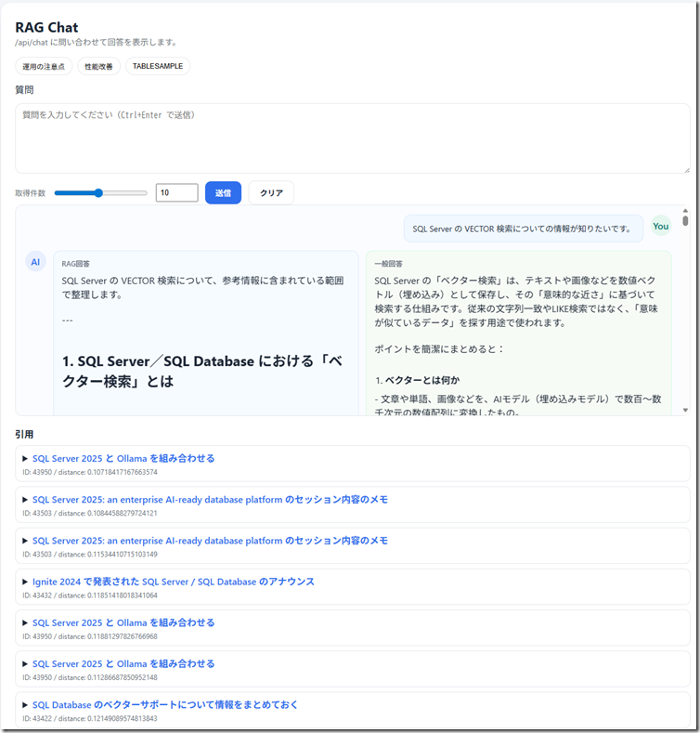
Task: Clear the chat with the クリア button
Action: 271,192
